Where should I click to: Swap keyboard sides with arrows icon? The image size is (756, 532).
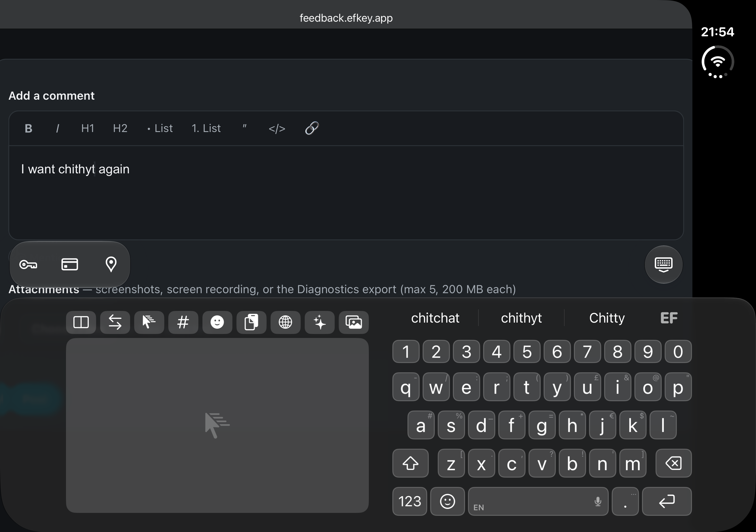coord(115,322)
